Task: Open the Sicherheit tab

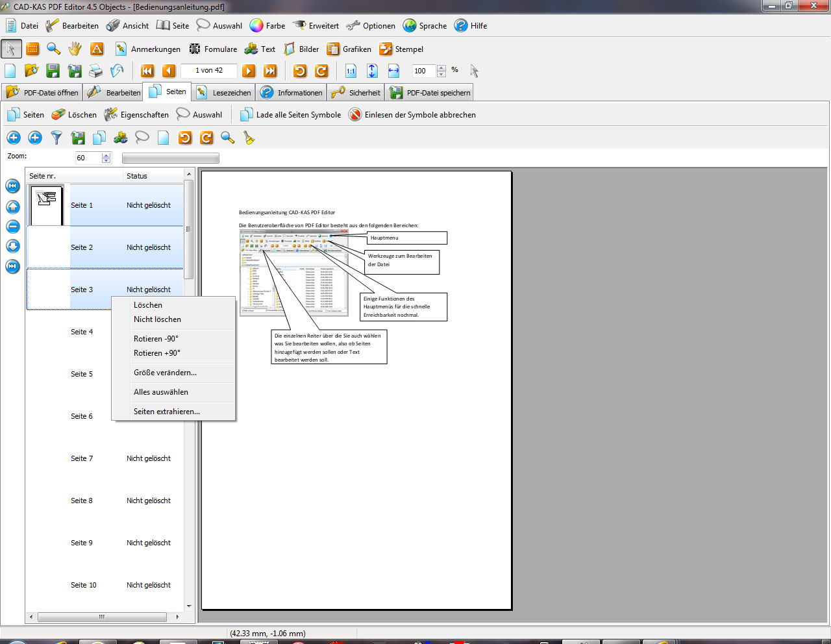Action: pos(356,93)
